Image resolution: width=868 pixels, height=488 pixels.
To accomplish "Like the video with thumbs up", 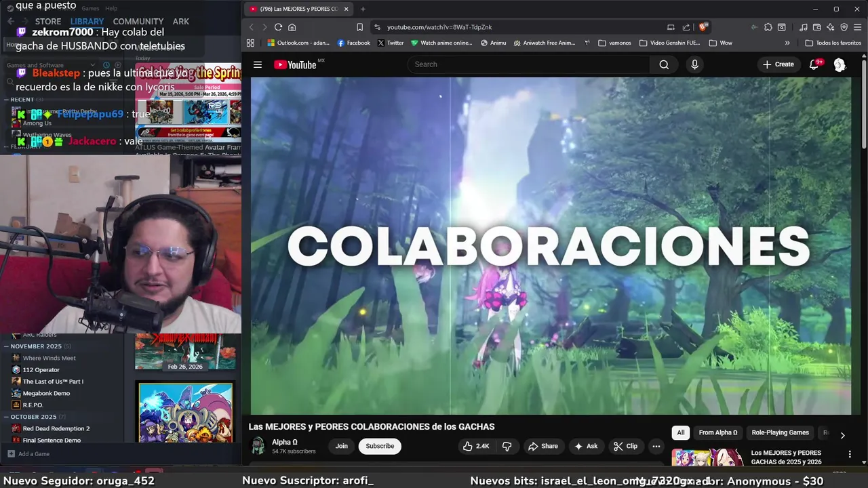I will [475, 446].
